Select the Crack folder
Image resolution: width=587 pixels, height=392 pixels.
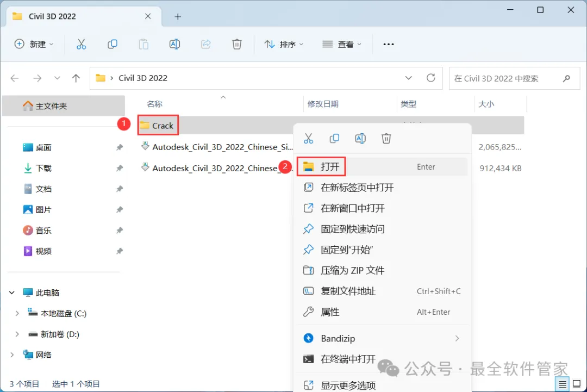pyautogui.click(x=158, y=126)
